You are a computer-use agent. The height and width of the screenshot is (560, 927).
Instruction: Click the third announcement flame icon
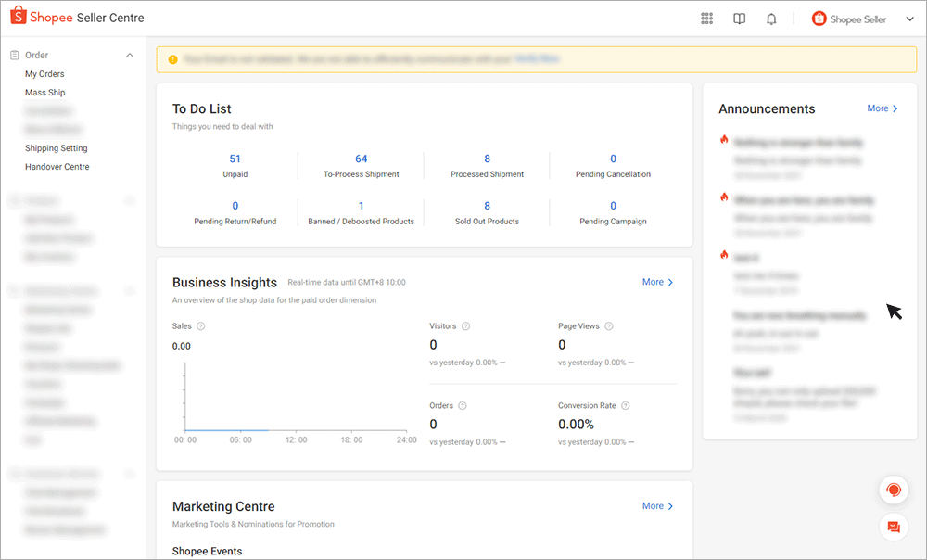(724, 255)
